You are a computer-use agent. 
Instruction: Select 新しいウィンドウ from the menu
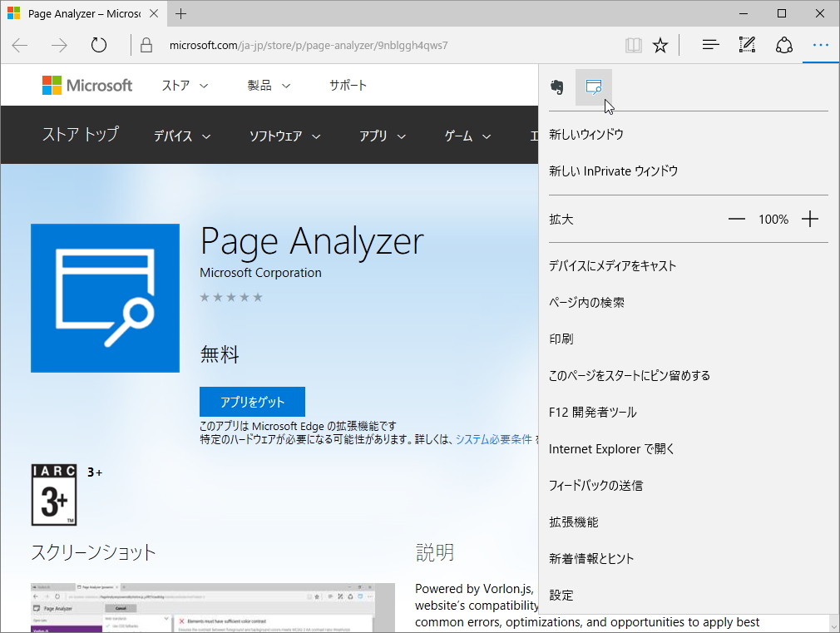coord(586,133)
